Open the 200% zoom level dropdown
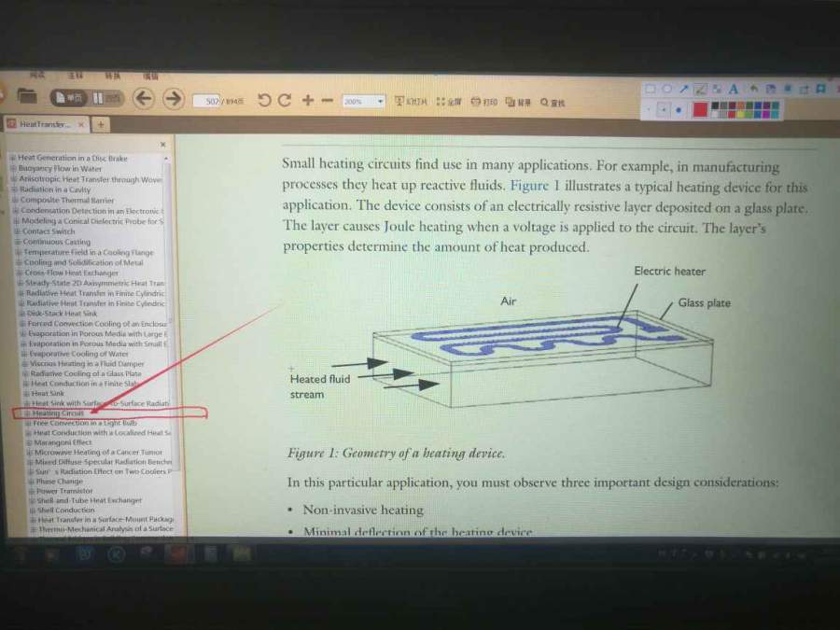The width and height of the screenshot is (840, 630). pyautogui.click(x=380, y=101)
